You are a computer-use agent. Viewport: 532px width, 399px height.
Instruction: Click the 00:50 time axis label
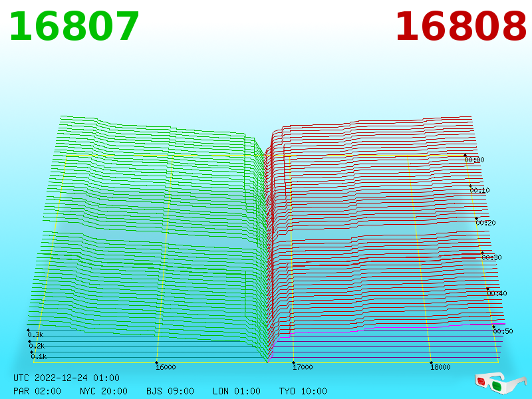pyautogui.click(x=503, y=331)
